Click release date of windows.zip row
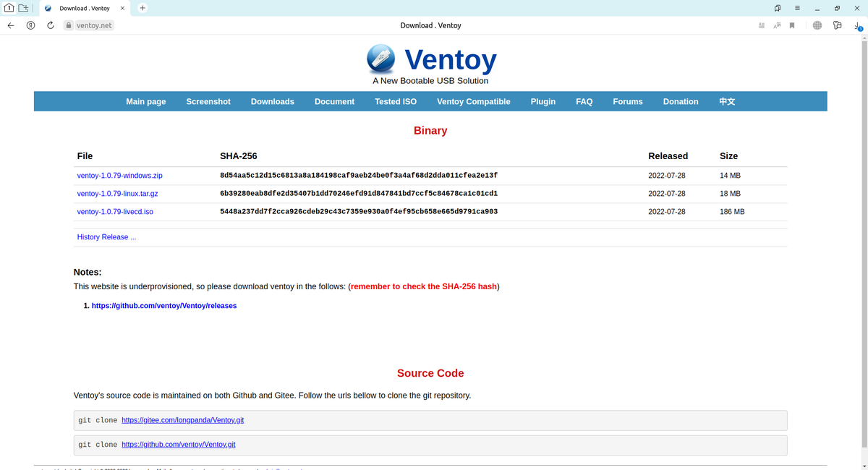 point(667,176)
